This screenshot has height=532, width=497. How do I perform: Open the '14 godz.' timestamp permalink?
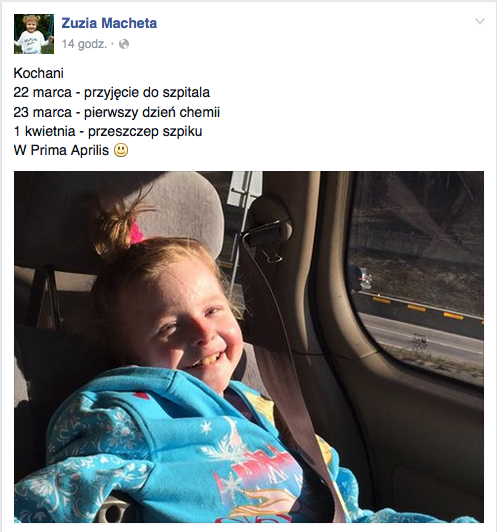84,44
